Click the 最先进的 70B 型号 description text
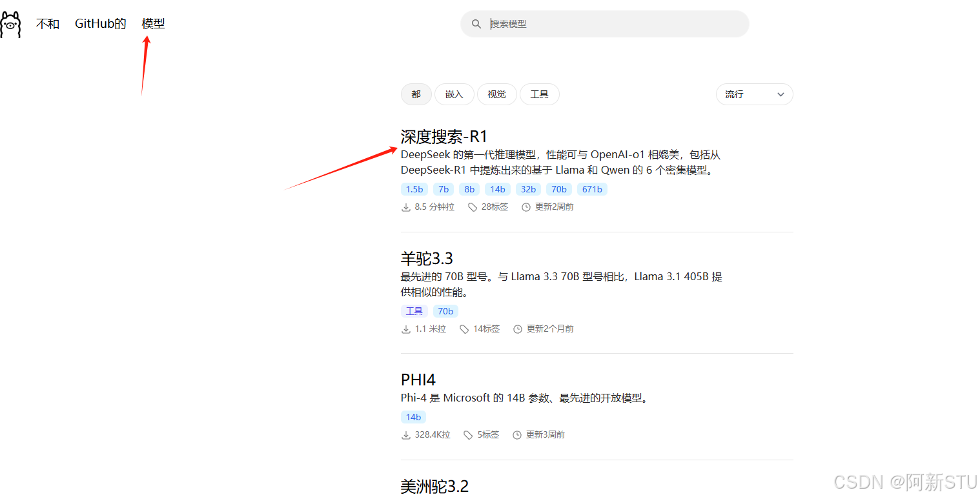Screen dimensions: 980x499 click(x=562, y=285)
